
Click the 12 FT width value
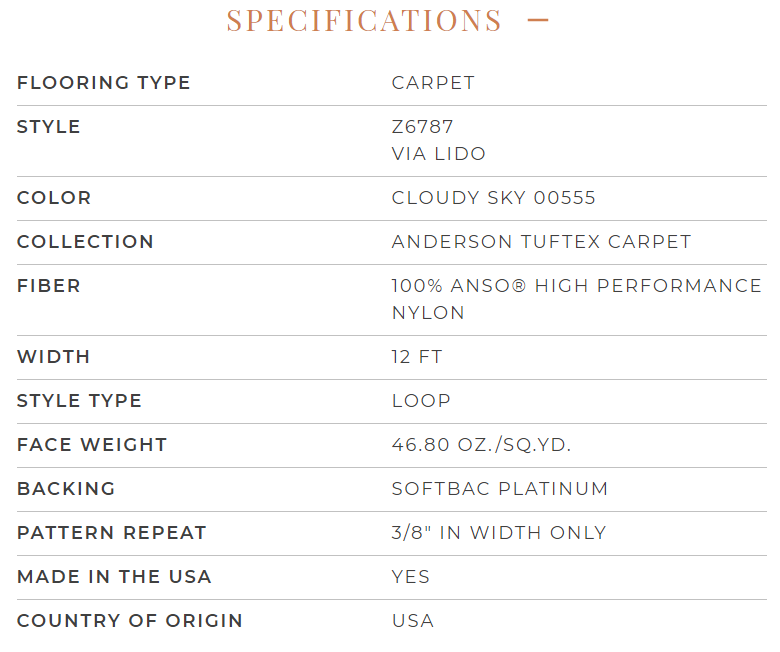pos(417,357)
